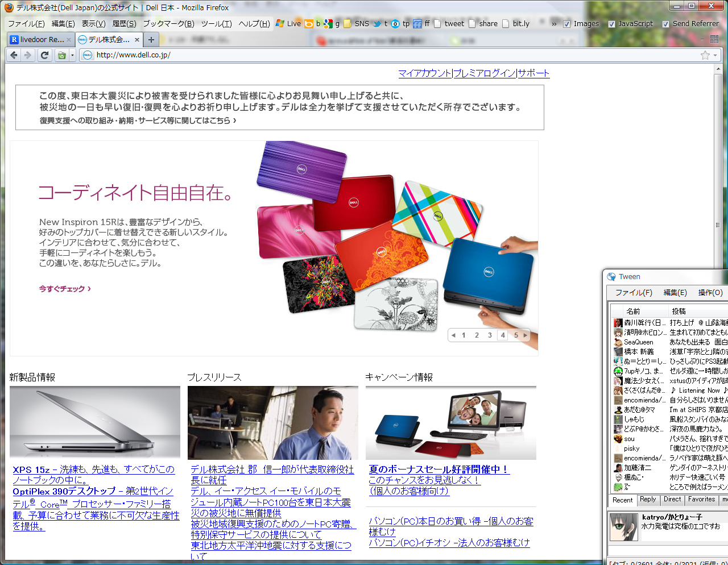Click the Firefox forward arrow button

(x=27, y=55)
